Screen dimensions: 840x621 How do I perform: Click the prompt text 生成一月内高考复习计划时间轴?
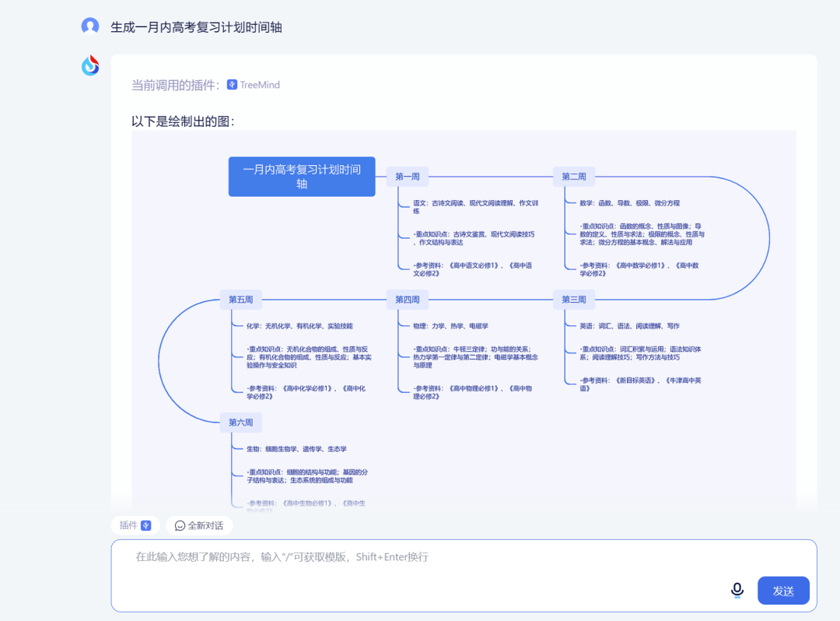pyautogui.click(x=196, y=27)
